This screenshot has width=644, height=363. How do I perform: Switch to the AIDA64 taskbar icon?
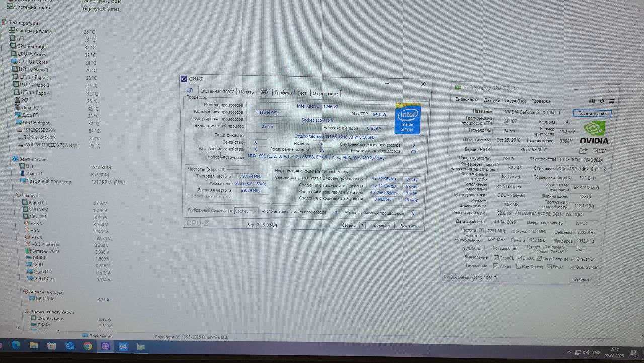123,346
